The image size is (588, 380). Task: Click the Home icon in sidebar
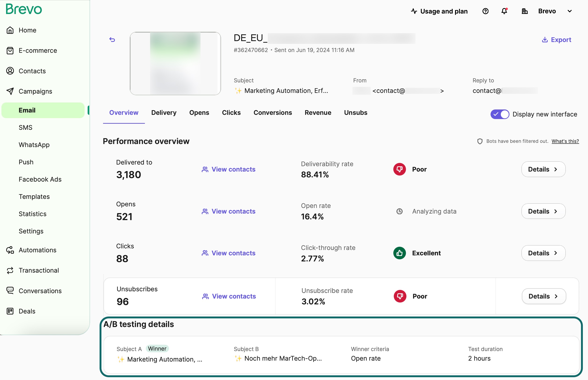point(10,30)
